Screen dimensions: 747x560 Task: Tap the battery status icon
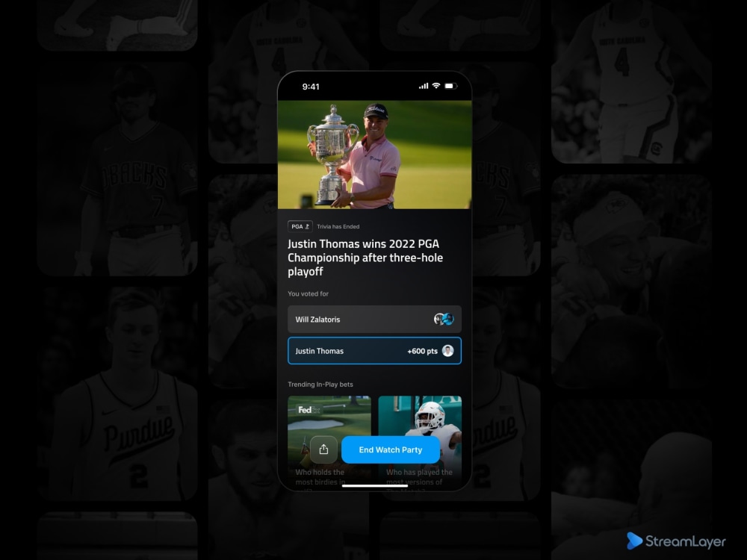(450, 86)
